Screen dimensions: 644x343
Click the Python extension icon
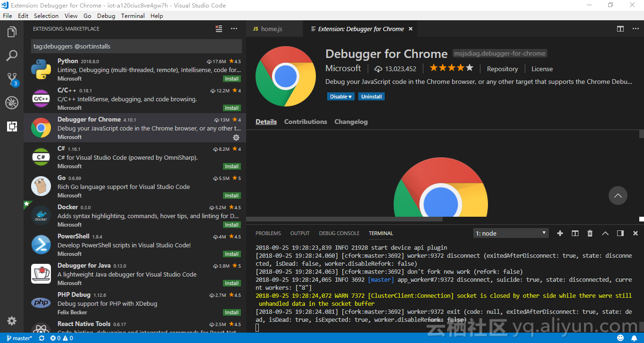pos(41,69)
